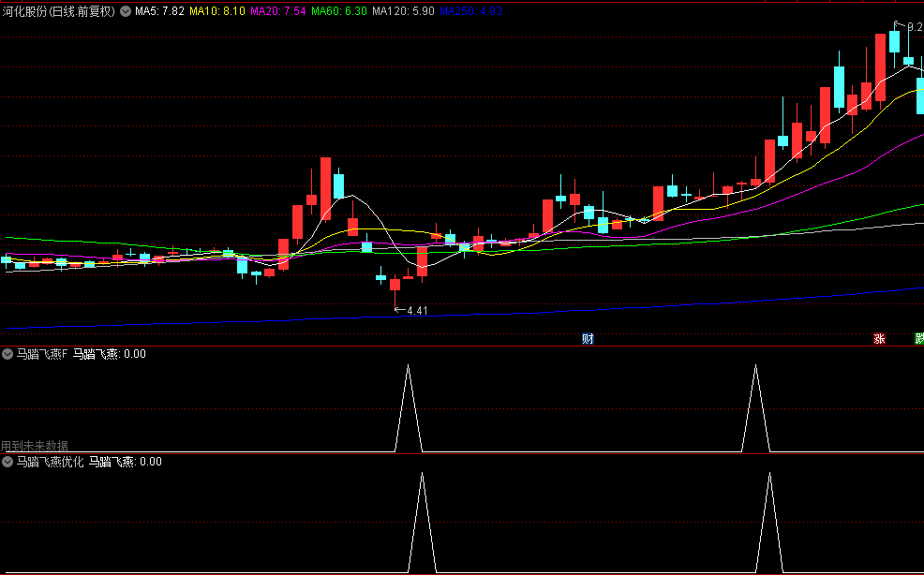The height and width of the screenshot is (575, 924).
Task: Click the MA60: 6.30 value
Action: pyautogui.click(x=339, y=10)
